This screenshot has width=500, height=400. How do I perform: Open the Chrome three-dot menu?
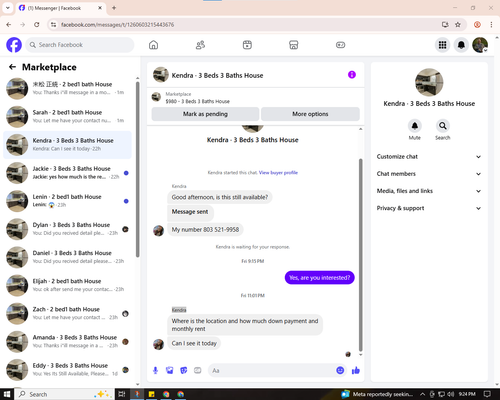pyautogui.click(x=491, y=24)
